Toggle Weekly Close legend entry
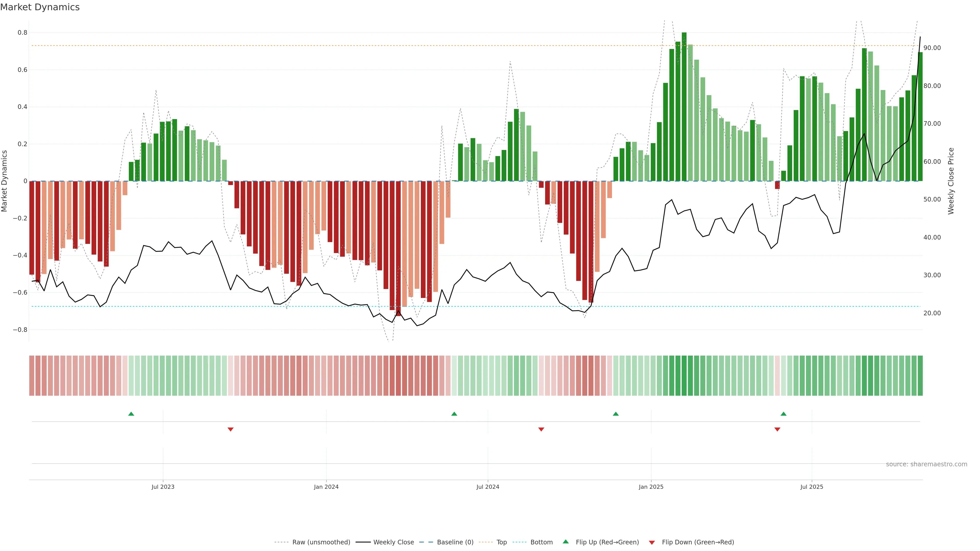 [393, 542]
